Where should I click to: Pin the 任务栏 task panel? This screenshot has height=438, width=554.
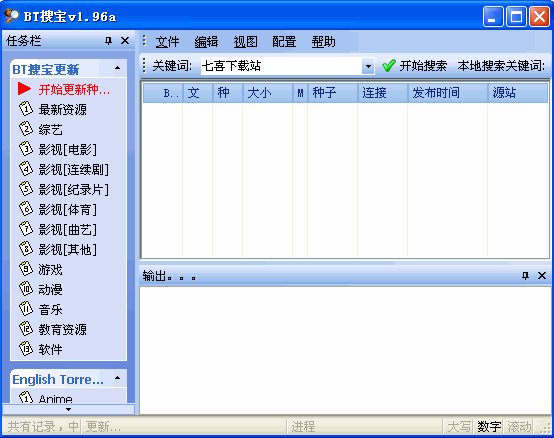pyautogui.click(x=108, y=41)
